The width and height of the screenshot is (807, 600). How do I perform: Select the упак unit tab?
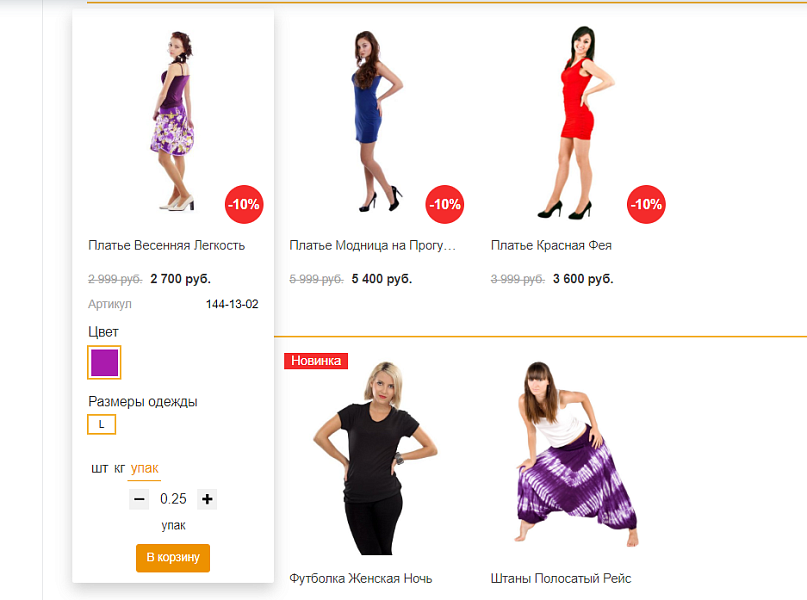pos(145,468)
